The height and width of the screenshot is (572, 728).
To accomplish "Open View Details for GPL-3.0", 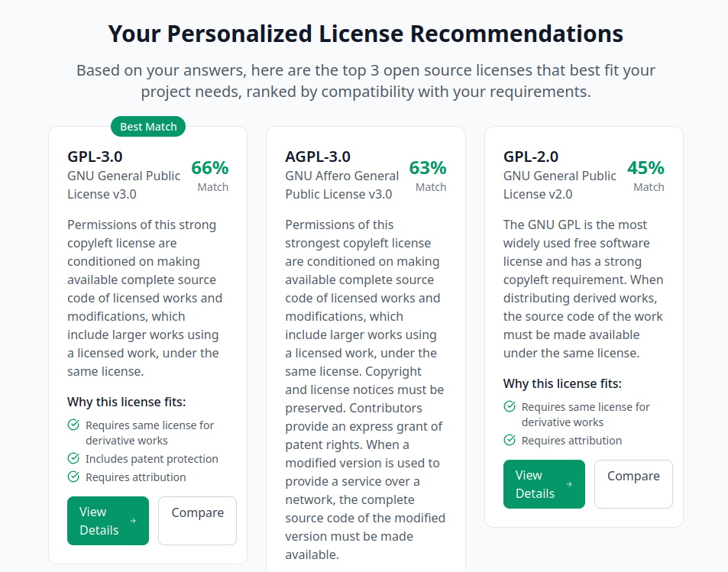I will click(x=108, y=521).
